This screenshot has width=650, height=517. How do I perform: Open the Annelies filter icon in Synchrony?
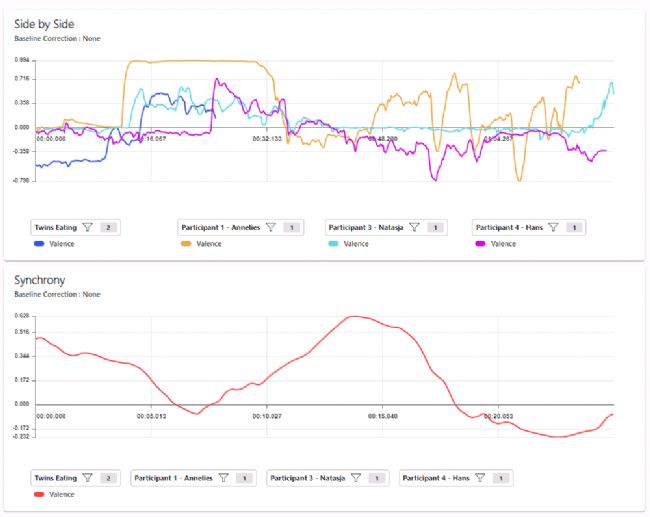222,478
